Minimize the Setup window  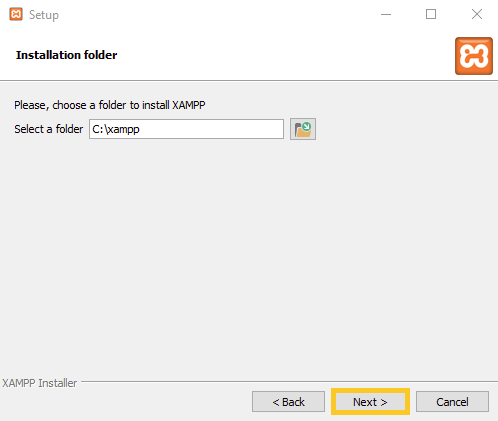[386, 14]
